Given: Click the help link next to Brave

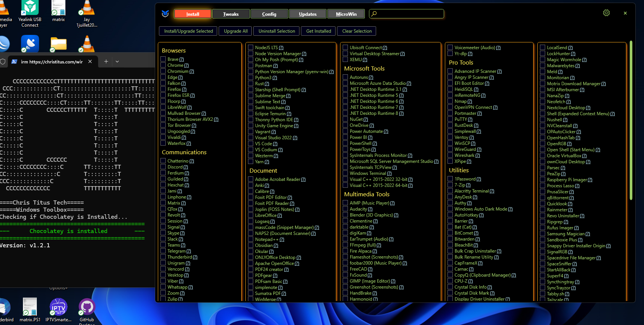Looking at the screenshot, I should (182, 59).
